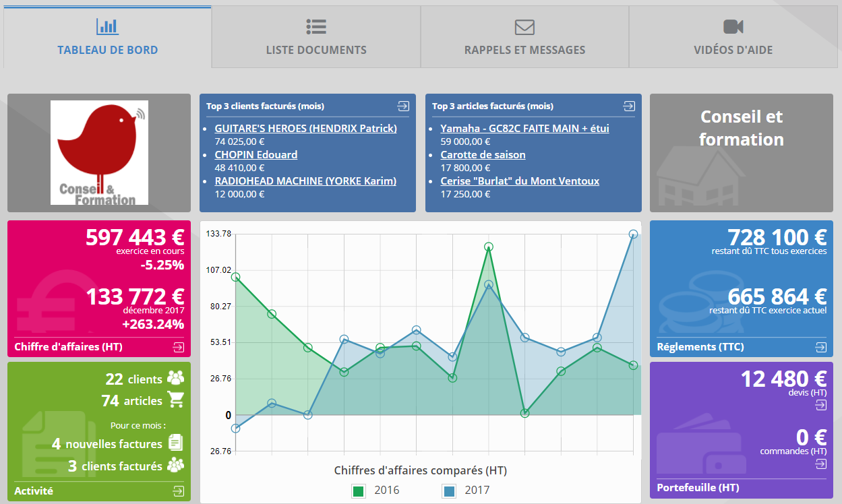Open the Tableau de bord tab

pos(107,37)
